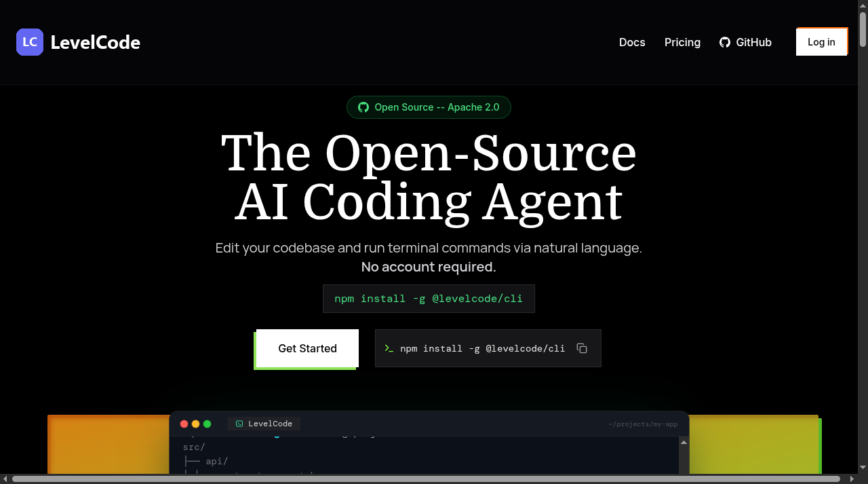The width and height of the screenshot is (868, 484).
Task: Open the LevelCode brand name link
Action: (95, 43)
